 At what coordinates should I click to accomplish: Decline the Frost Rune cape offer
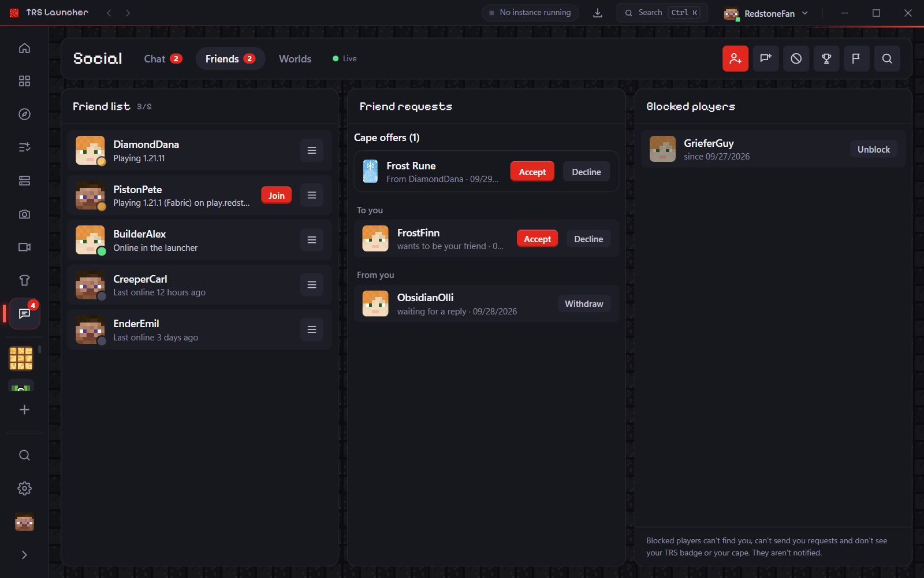(586, 172)
